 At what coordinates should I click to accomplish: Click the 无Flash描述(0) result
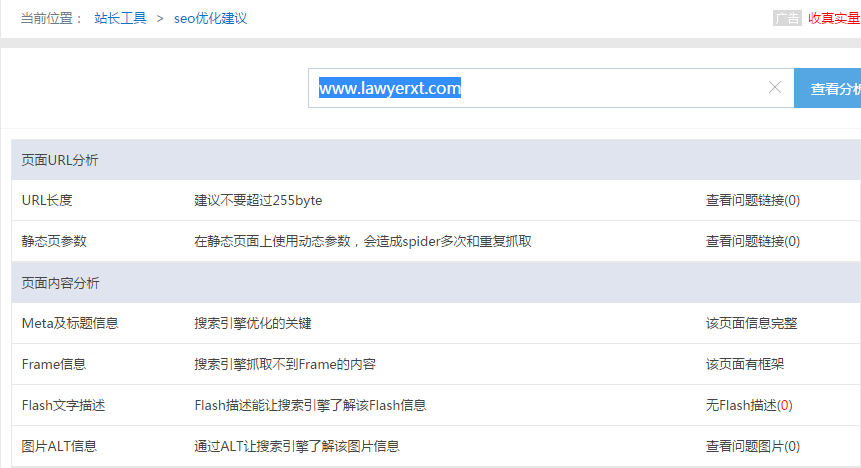(749, 405)
